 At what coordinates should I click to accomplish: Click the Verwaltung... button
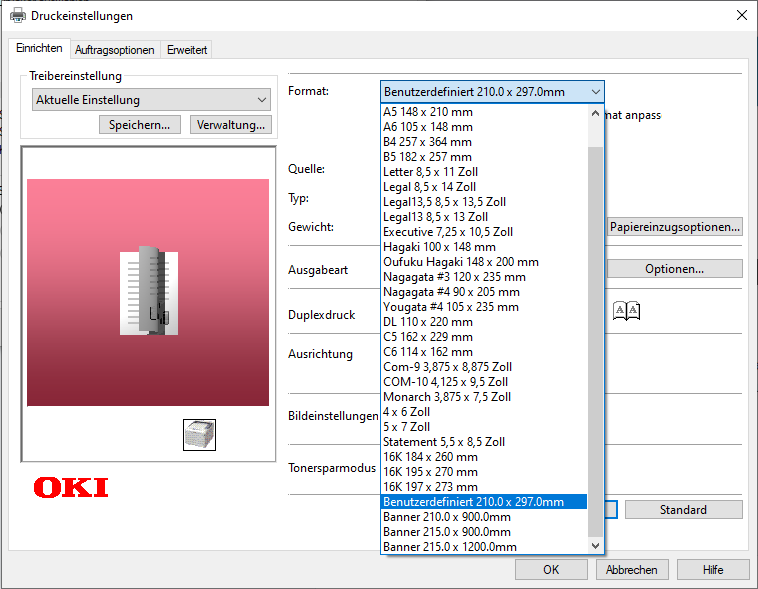[231, 125]
